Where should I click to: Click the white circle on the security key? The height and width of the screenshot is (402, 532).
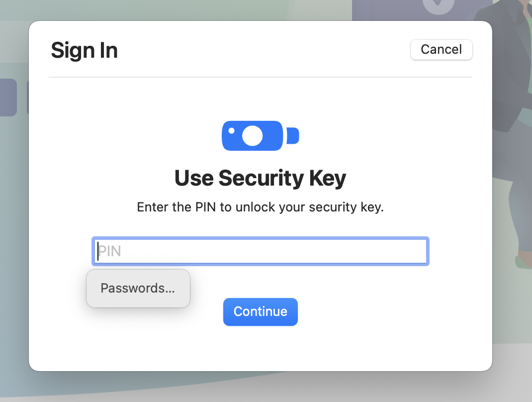(253, 136)
